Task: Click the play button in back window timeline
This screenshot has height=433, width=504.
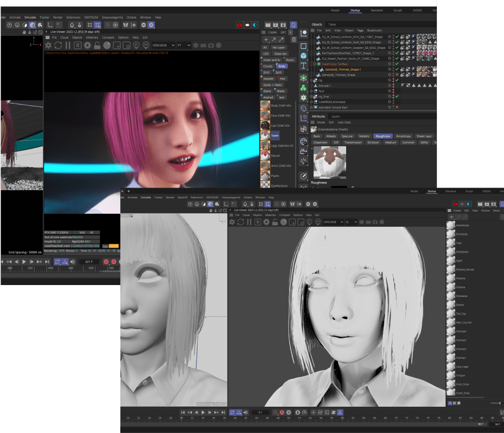Action: click(24, 262)
